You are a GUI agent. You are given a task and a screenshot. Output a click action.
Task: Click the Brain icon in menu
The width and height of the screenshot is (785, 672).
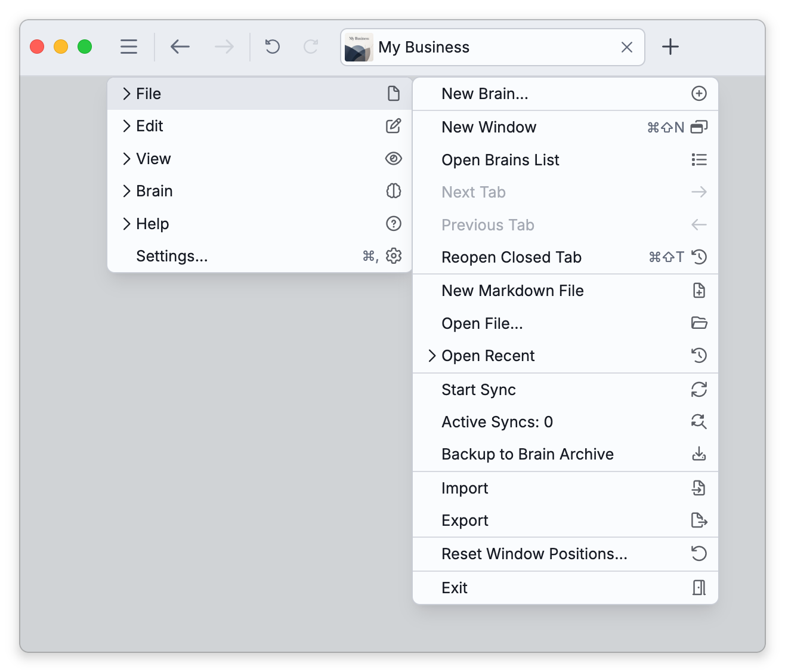click(x=394, y=191)
